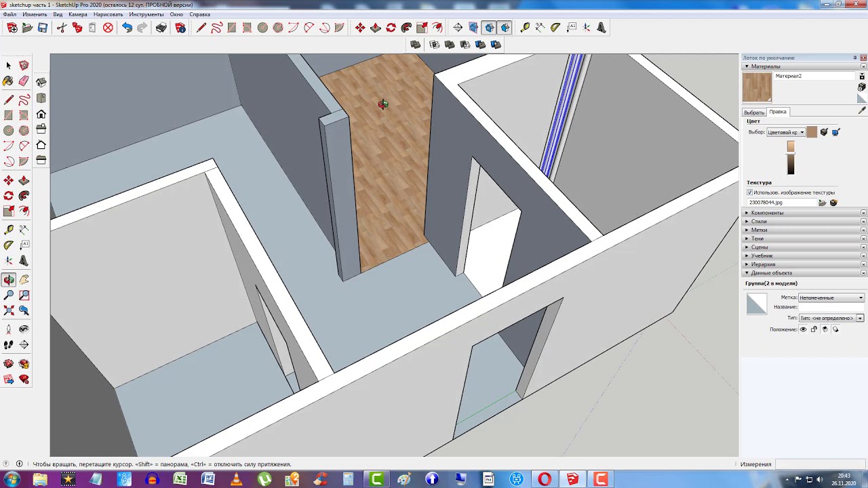Select the Pan hand tool

click(x=24, y=280)
